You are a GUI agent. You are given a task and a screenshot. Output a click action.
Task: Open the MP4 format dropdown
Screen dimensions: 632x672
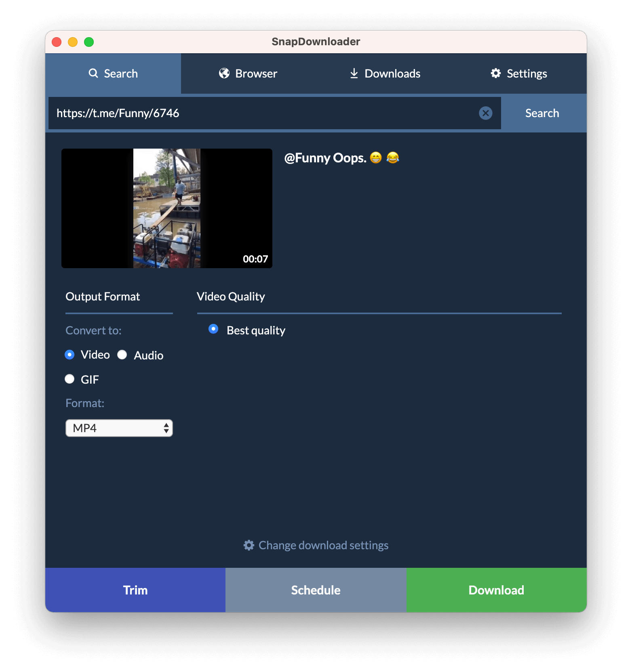[119, 428]
